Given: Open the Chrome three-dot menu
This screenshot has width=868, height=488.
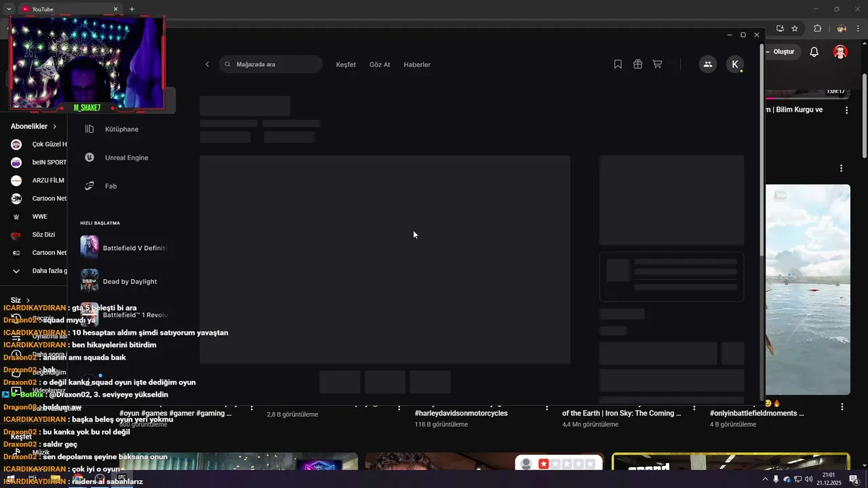Looking at the screenshot, I should point(858,28).
